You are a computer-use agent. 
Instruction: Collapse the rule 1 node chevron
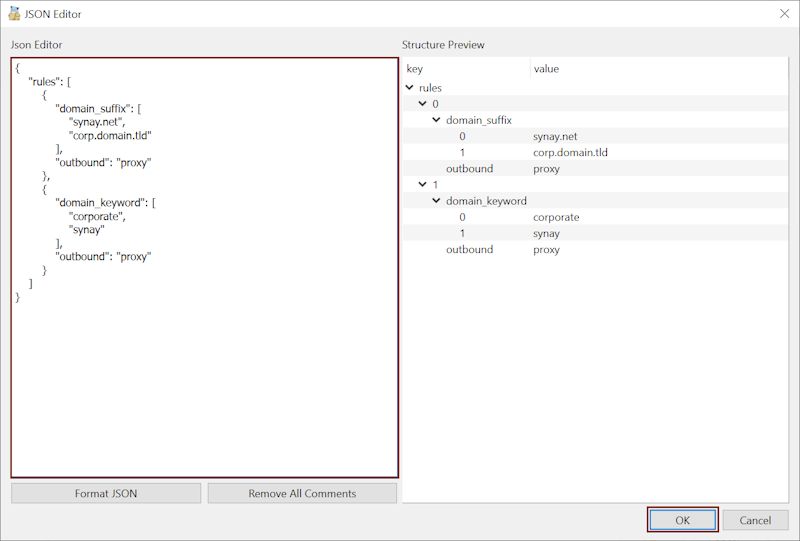tap(424, 185)
